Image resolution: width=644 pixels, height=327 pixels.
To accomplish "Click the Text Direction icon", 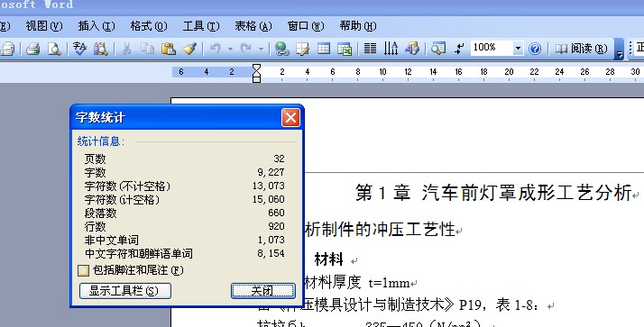I will tap(391, 49).
